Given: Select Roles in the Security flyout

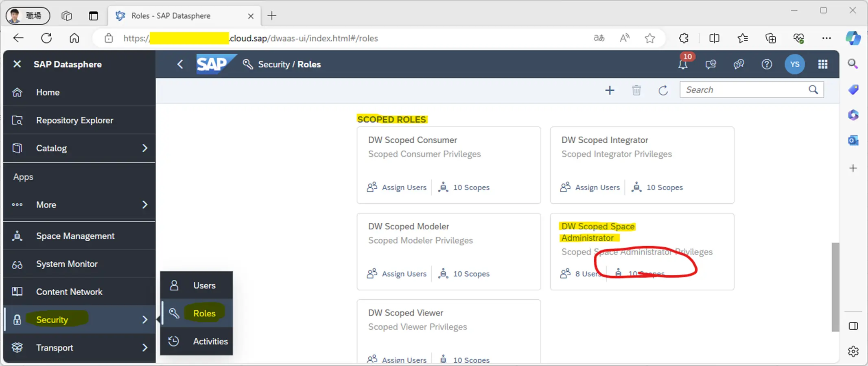Looking at the screenshot, I should click(x=197, y=313).
